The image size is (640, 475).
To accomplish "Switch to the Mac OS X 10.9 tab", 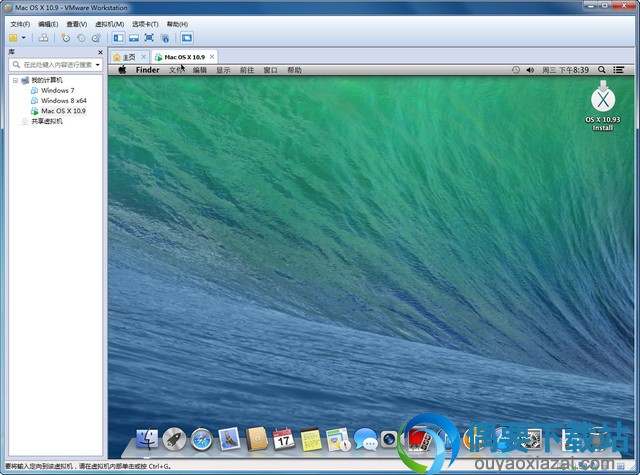I will click(x=184, y=57).
